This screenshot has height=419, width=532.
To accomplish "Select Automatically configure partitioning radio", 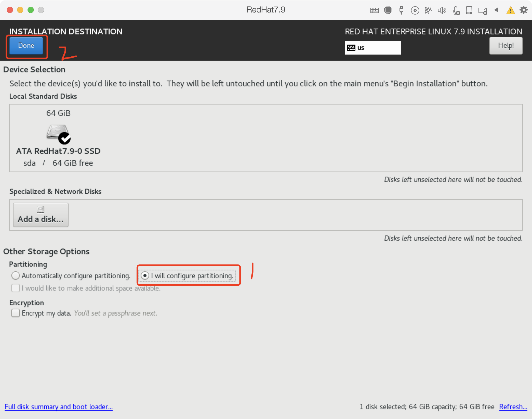I will coord(16,276).
